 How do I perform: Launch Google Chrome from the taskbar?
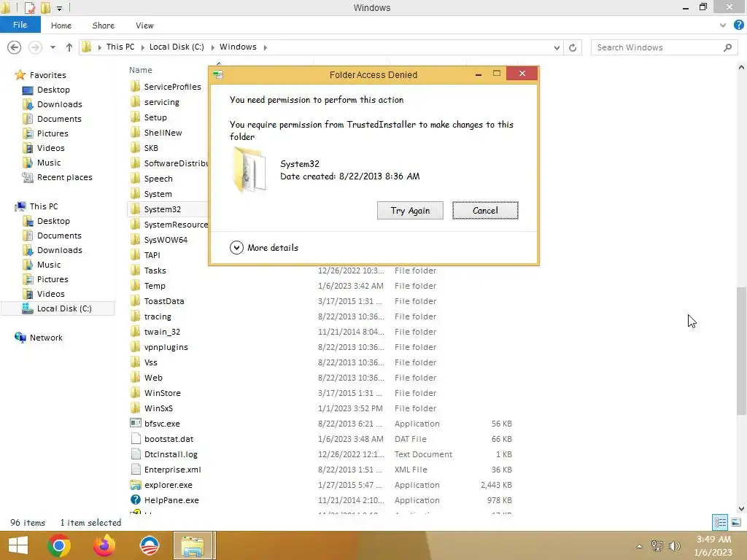(x=59, y=545)
